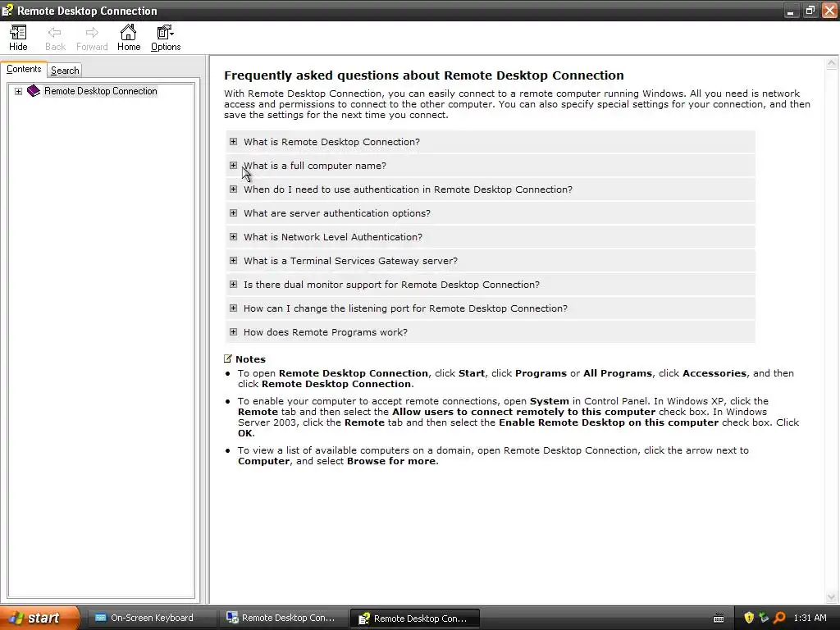Expand 'Terminal Services Gateway server' plus box
This screenshot has height=630, width=840.
pyautogui.click(x=233, y=260)
